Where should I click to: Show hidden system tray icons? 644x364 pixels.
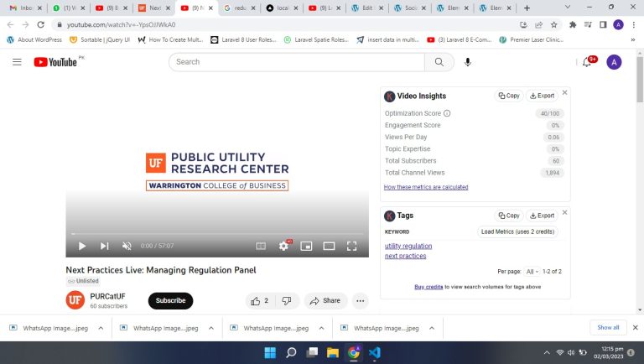[x=547, y=352]
